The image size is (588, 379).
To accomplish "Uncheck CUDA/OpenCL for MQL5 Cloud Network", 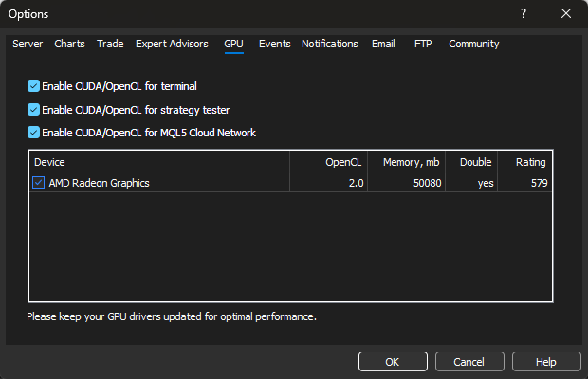I will pos(34,133).
